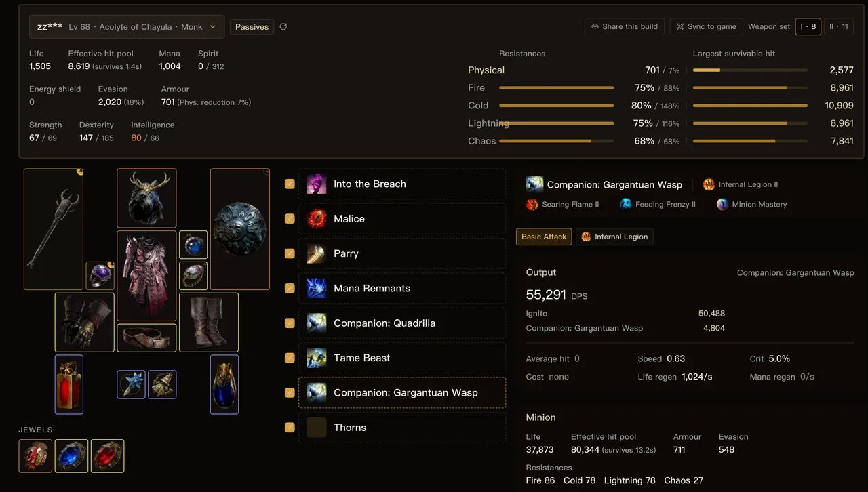Viewport: 868px width, 492px height.
Task: Click the Parry skill gem icon
Action: tap(317, 253)
